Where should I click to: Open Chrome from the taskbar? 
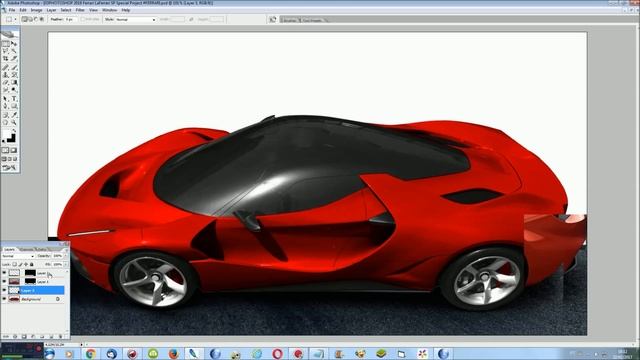pos(91,354)
